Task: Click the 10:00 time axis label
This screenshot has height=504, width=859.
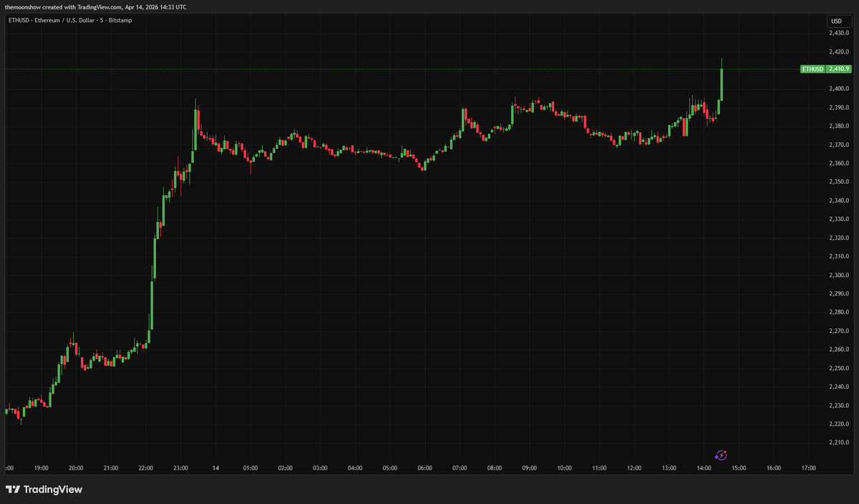Action: click(565, 468)
